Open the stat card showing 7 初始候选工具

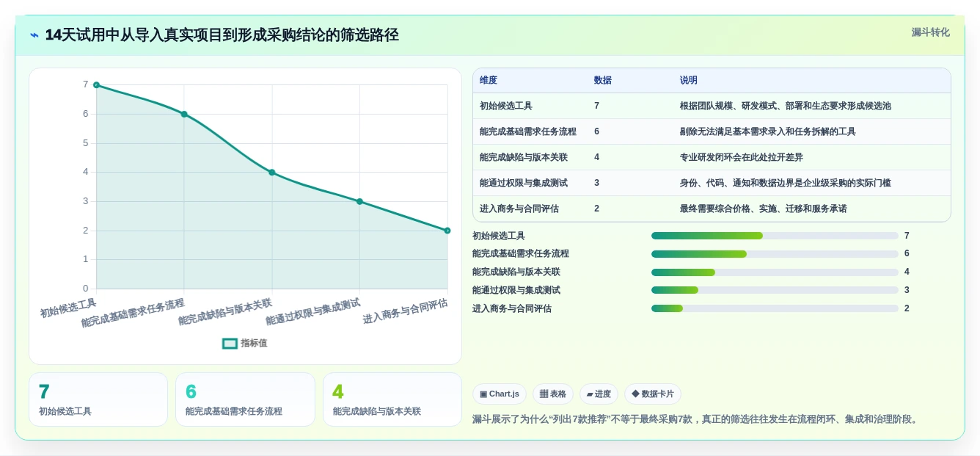[x=98, y=399]
